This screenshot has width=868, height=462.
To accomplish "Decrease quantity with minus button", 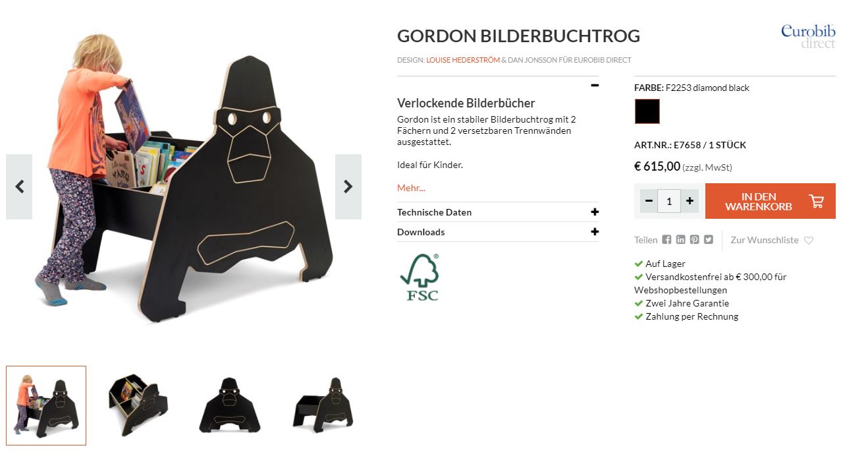I will pos(649,201).
